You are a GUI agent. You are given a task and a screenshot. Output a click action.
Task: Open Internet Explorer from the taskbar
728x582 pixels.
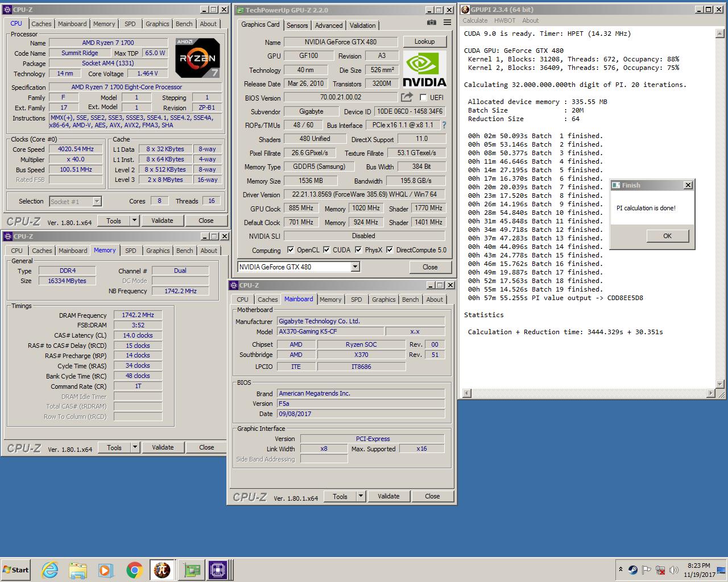tap(50, 569)
